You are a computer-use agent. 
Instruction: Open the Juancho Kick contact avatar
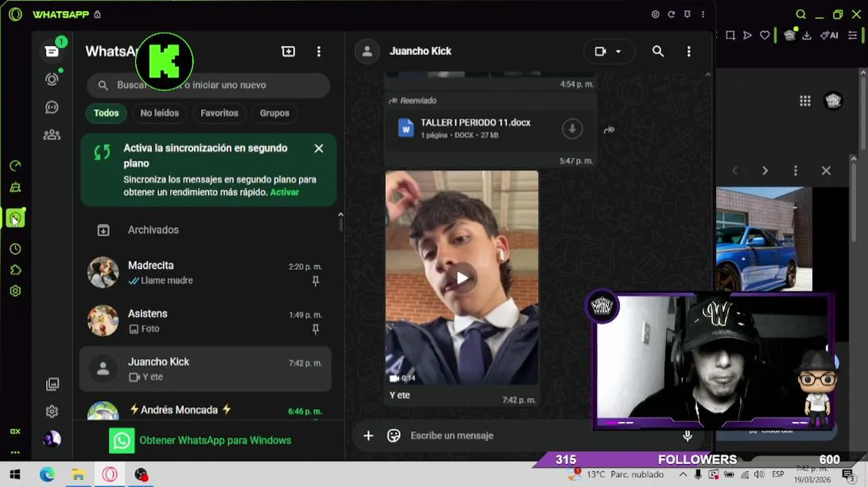click(x=367, y=51)
